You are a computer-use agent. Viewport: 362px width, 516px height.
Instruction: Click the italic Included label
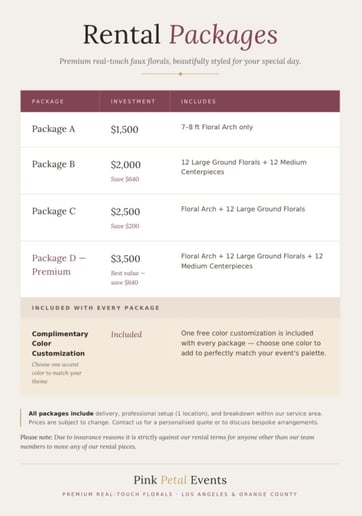point(126,334)
